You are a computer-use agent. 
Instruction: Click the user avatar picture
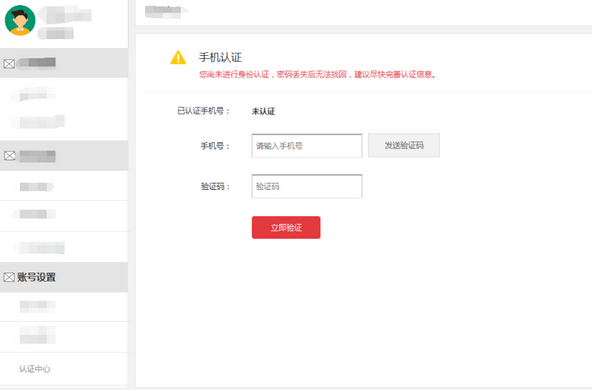pos(20,20)
